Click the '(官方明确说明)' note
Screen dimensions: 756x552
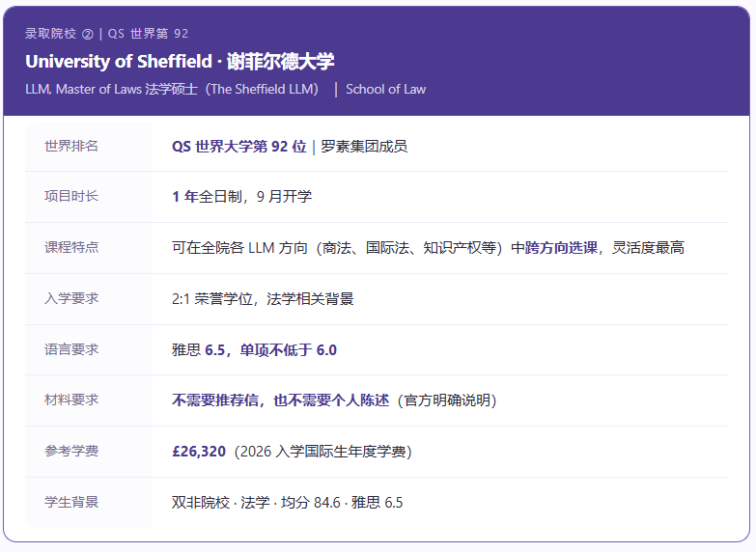pyautogui.click(x=447, y=400)
